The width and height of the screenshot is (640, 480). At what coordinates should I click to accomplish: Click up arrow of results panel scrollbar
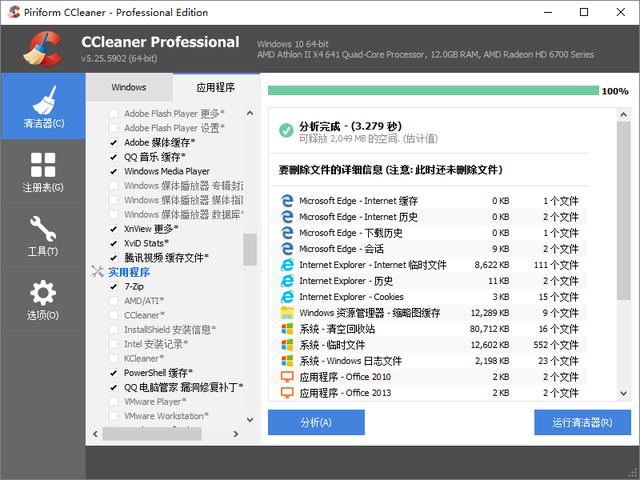point(623,115)
